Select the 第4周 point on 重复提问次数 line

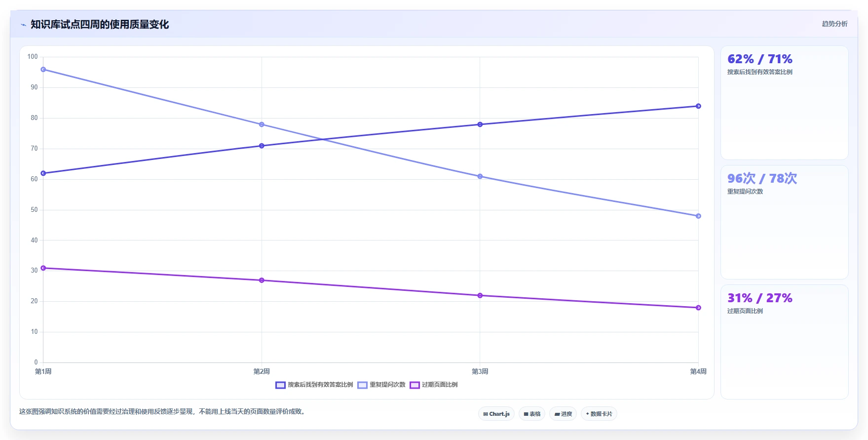(x=698, y=216)
